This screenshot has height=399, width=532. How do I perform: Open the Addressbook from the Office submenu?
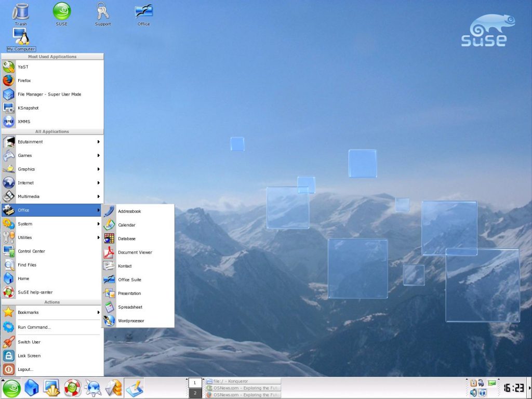(129, 211)
